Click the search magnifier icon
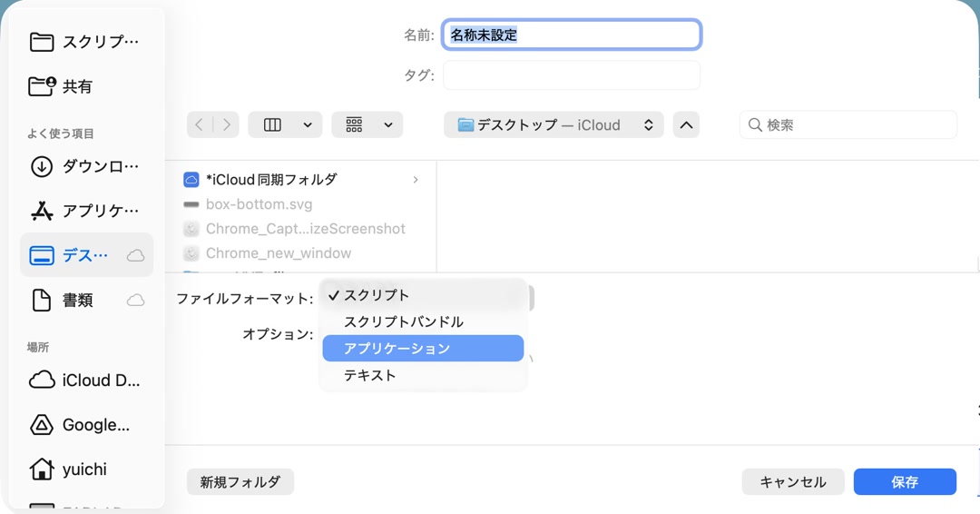980x514 pixels. [755, 125]
